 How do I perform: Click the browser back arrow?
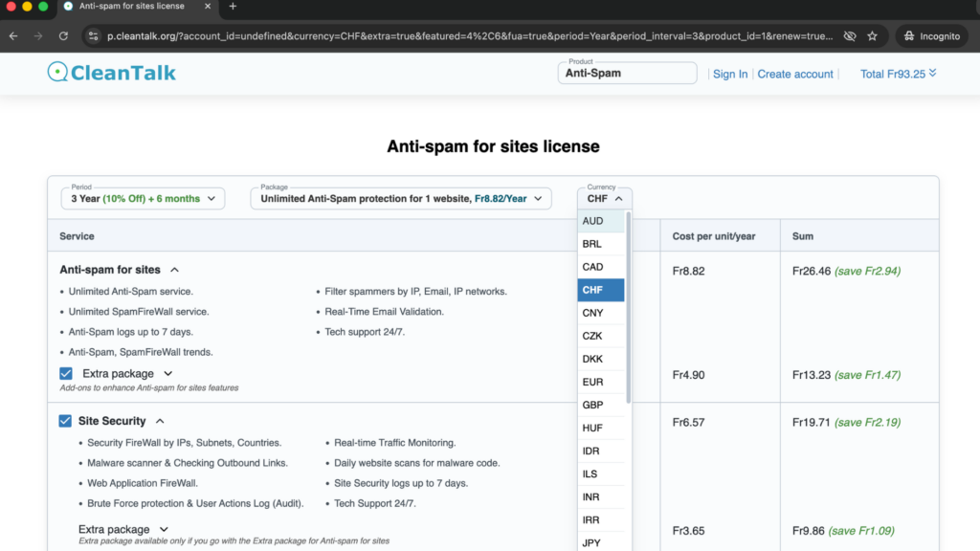(x=13, y=36)
